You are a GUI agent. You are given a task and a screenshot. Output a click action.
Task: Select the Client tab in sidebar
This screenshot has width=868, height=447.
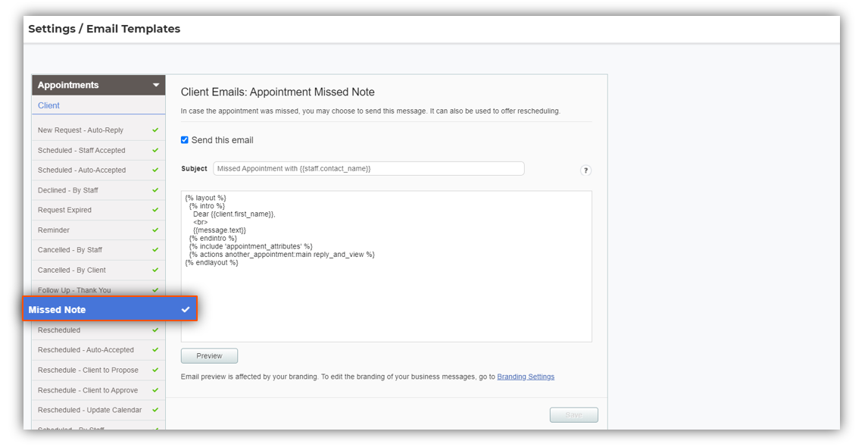click(x=48, y=105)
